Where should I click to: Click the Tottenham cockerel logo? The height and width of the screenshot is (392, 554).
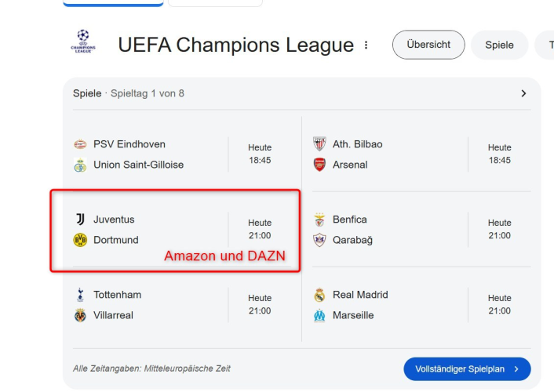pos(80,295)
